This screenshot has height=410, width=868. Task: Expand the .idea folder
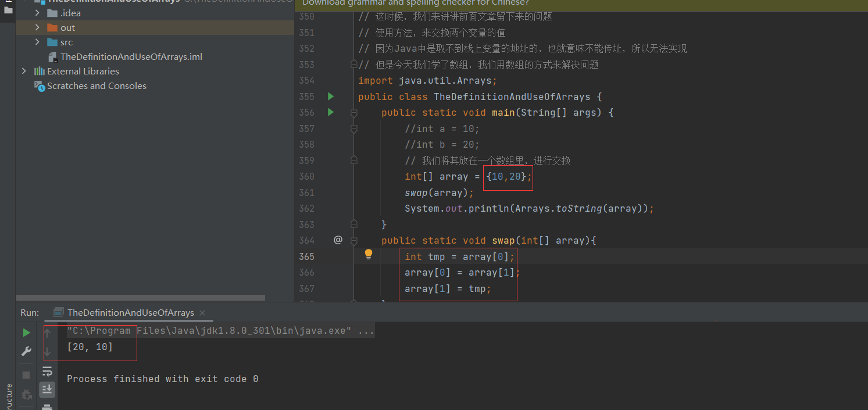(37, 13)
